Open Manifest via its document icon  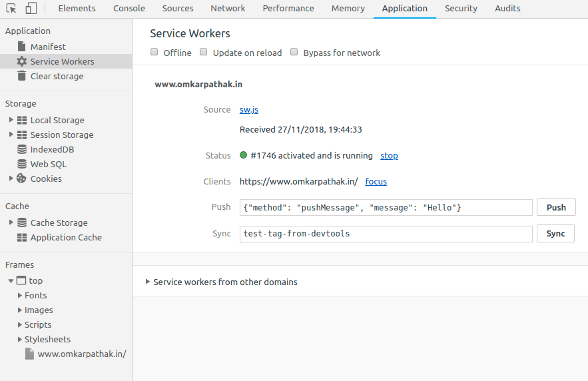pyautogui.click(x=21, y=47)
